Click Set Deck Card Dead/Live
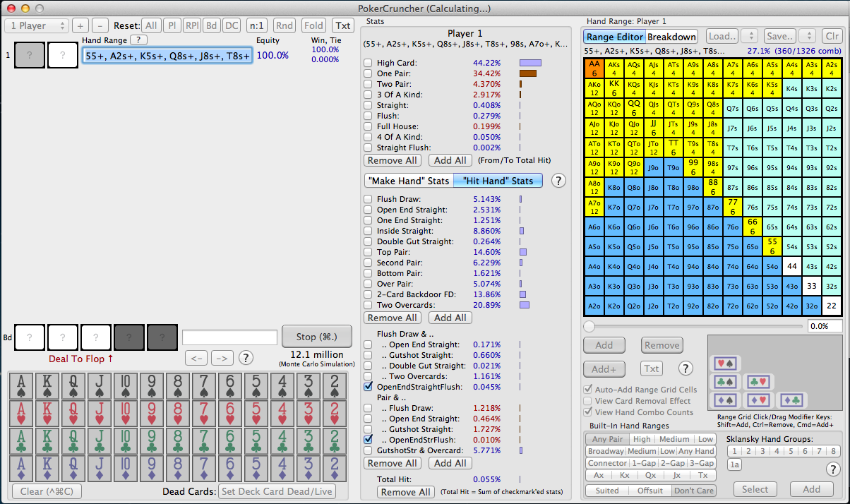Screen dimensions: 850x504 277,491
